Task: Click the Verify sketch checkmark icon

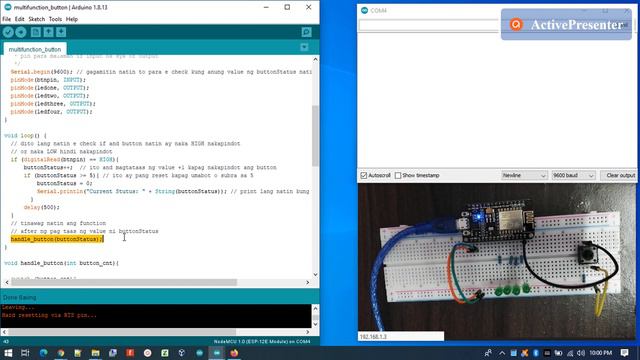Action: [8, 32]
